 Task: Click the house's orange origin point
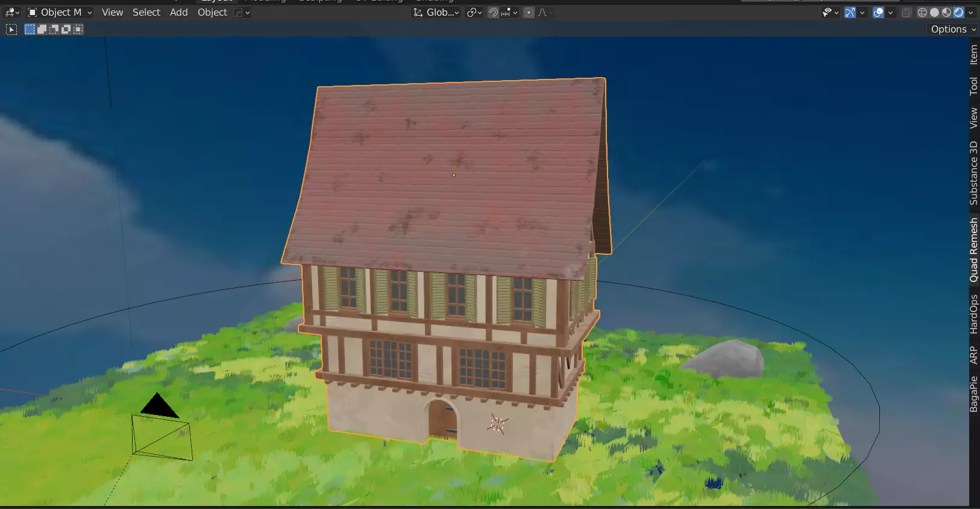(x=454, y=175)
